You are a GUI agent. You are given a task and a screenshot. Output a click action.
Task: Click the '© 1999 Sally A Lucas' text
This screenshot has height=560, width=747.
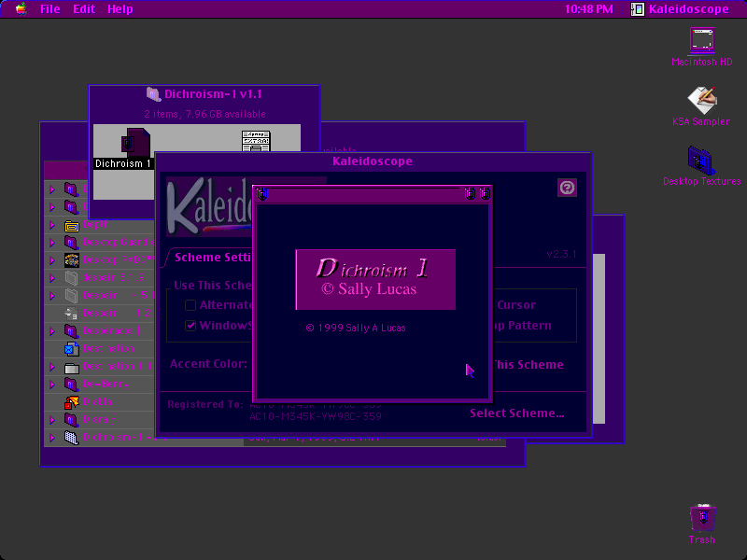click(356, 329)
